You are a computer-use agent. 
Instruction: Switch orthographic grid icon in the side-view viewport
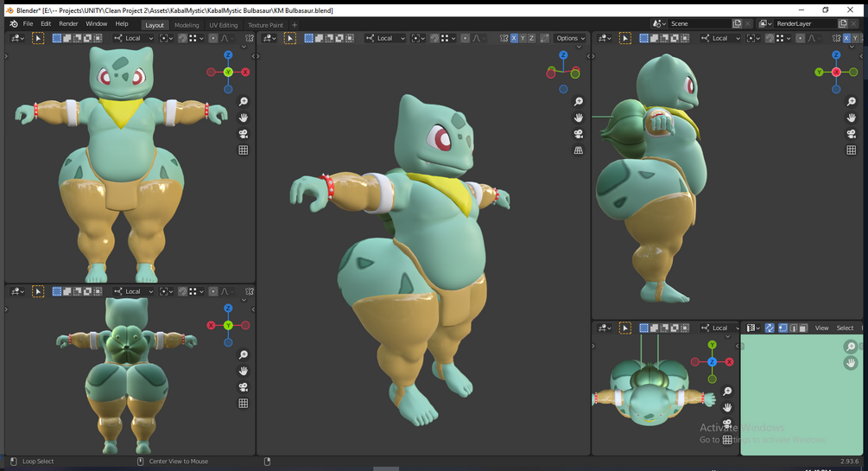[x=852, y=150]
